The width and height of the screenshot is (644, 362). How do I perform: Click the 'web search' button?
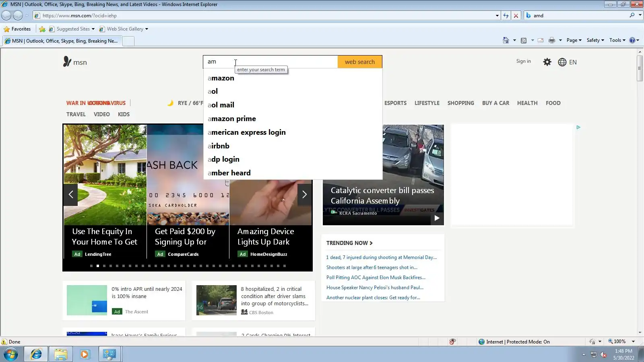coord(360,62)
